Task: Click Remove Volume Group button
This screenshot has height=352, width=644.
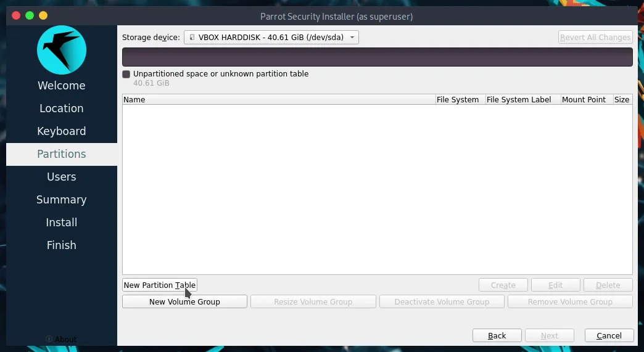Action: pyautogui.click(x=570, y=301)
